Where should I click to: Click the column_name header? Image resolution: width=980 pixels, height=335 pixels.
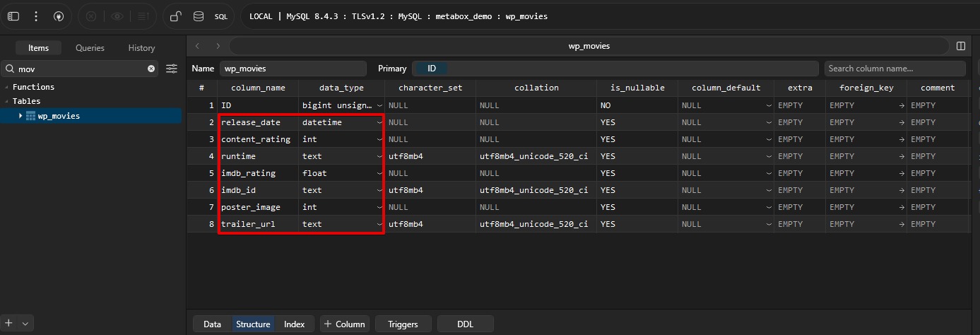tap(258, 88)
